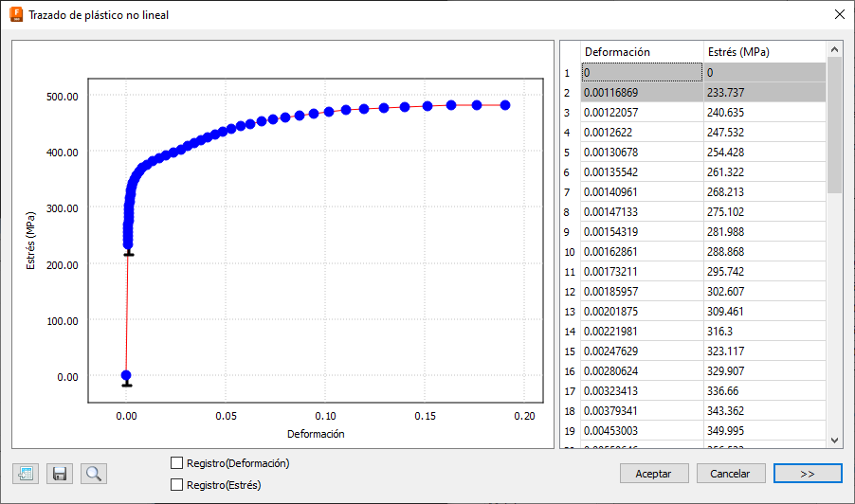The image size is (855, 504).
Task: Select cell 281.988
Action: (765, 231)
